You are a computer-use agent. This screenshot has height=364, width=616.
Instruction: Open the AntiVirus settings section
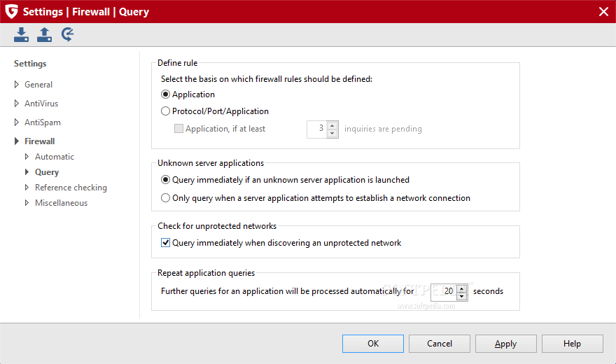pyautogui.click(x=41, y=104)
